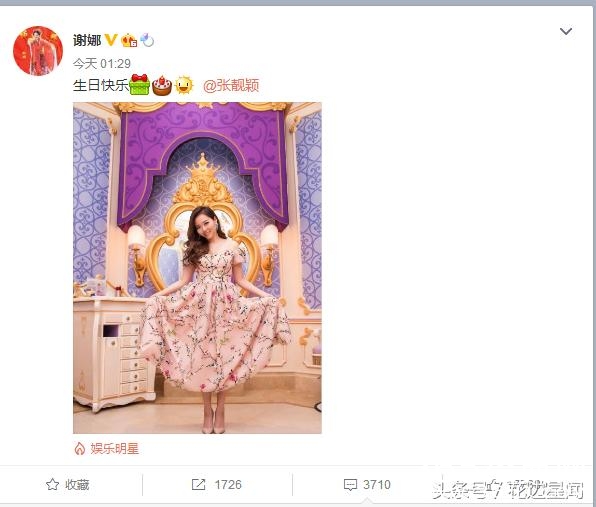Open comments count 3710
The image size is (596, 507).
(377, 485)
